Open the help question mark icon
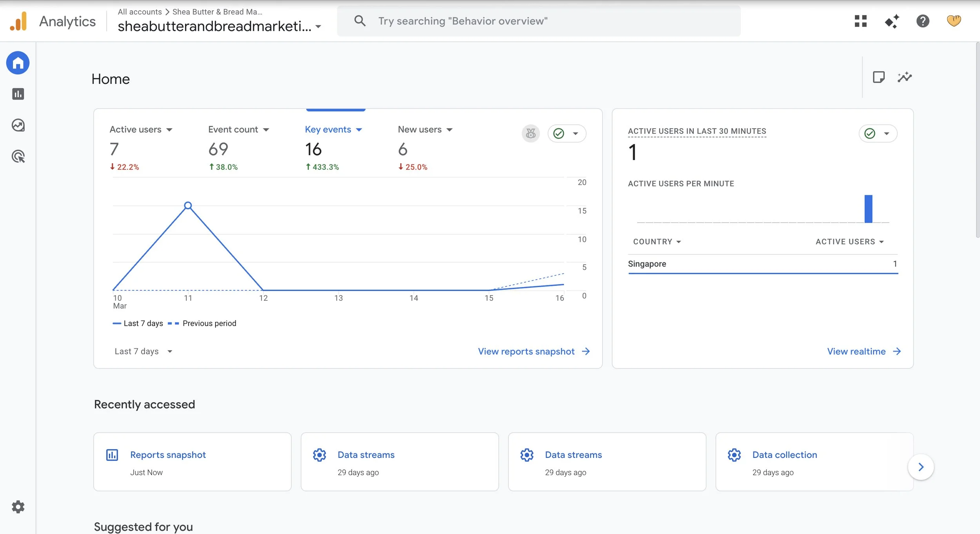Image resolution: width=980 pixels, height=534 pixels. point(923,21)
